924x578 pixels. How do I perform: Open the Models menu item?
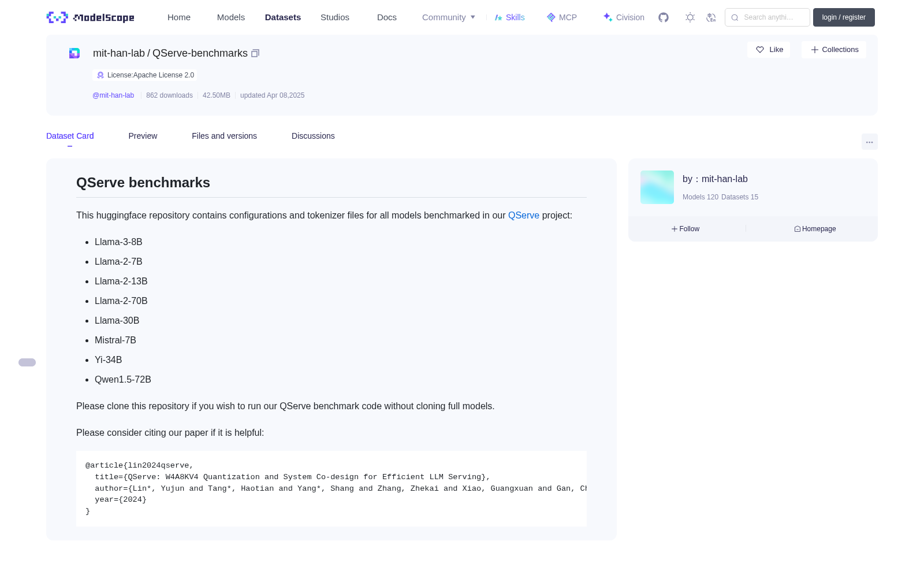pyautogui.click(x=231, y=17)
